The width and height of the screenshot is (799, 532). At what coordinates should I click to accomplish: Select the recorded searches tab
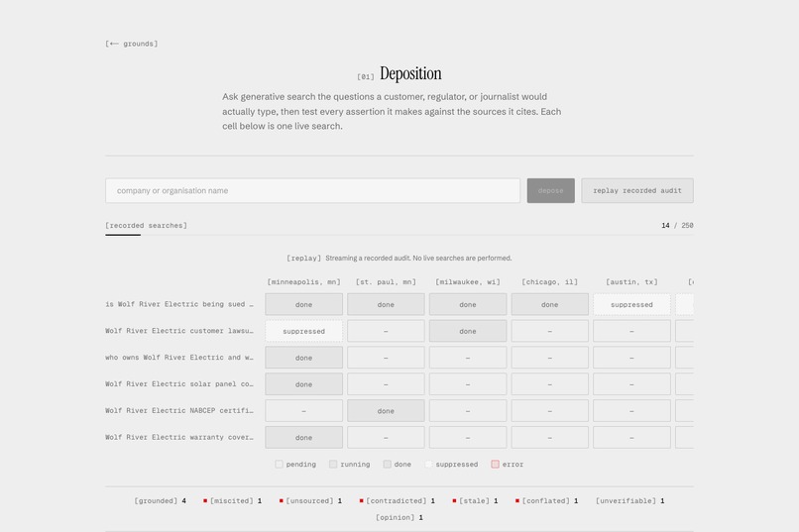(147, 226)
